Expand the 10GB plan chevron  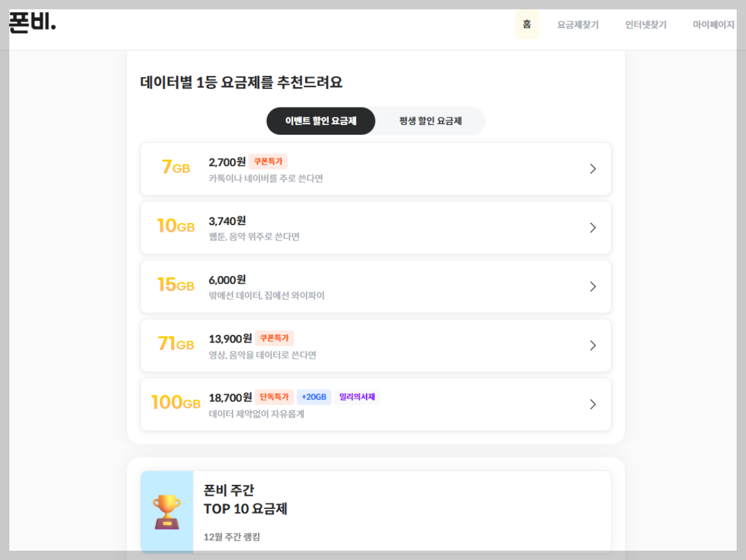click(592, 227)
